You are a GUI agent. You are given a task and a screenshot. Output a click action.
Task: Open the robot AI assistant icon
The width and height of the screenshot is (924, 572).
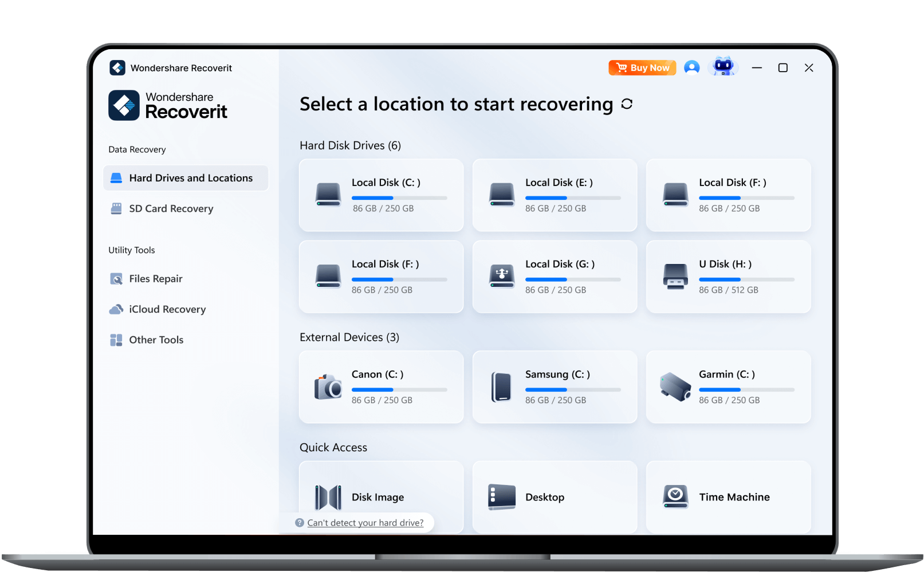[x=724, y=66]
